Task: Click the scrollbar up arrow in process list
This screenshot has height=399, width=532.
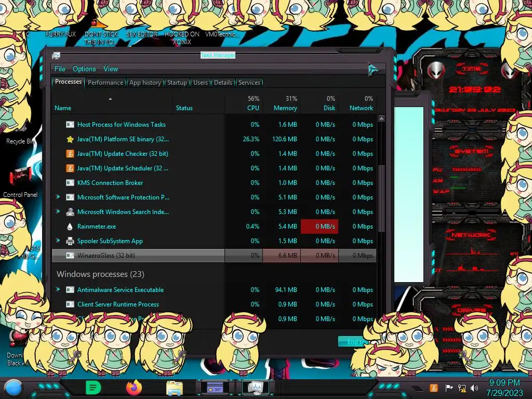Action: click(381, 118)
